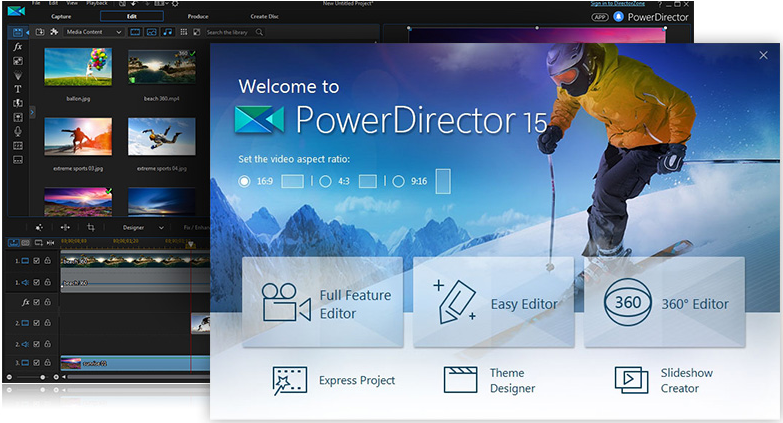Click the crop tool above the timeline
The width and height of the screenshot is (783, 423).
[90, 228]
